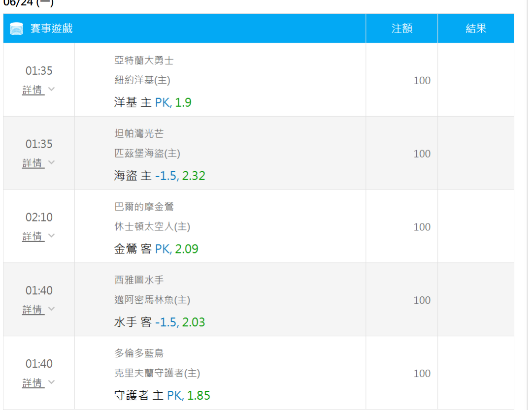Select team name 巴爾的摩金鶯
532x410 pixels.
click(x=144, y=207)
